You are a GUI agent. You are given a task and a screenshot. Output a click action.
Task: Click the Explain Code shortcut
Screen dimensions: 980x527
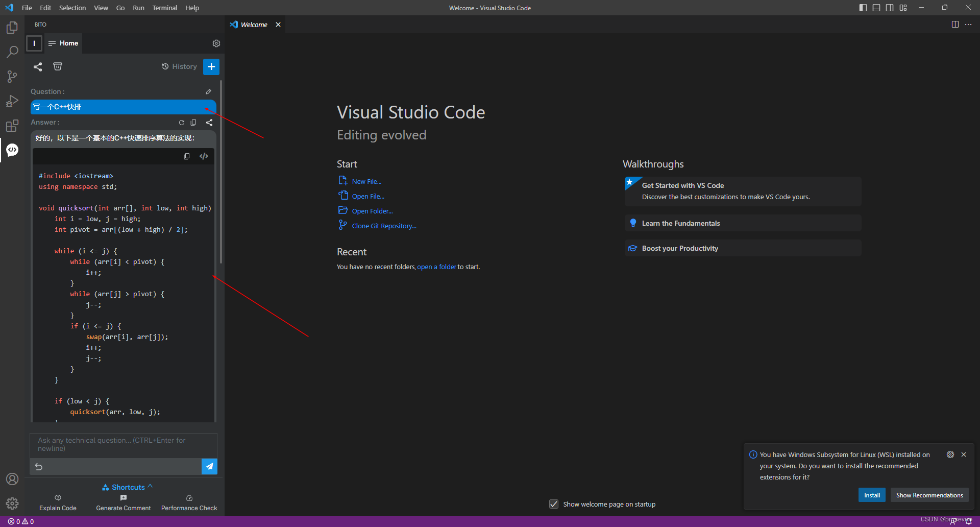click(x=58, y=502)
